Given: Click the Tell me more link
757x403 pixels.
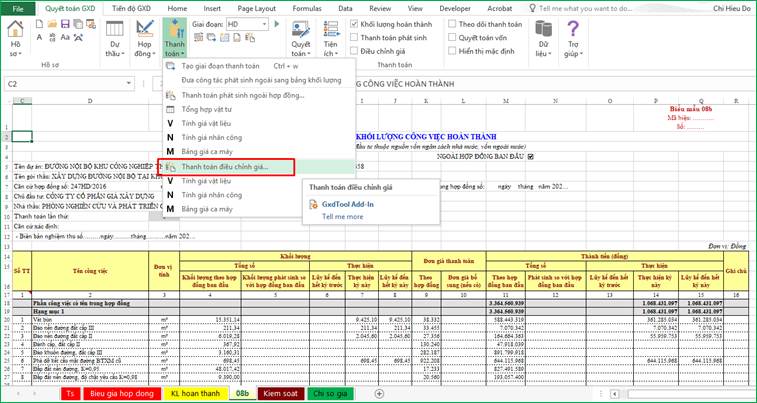Looking at the screenshot, I should (340, 216).
